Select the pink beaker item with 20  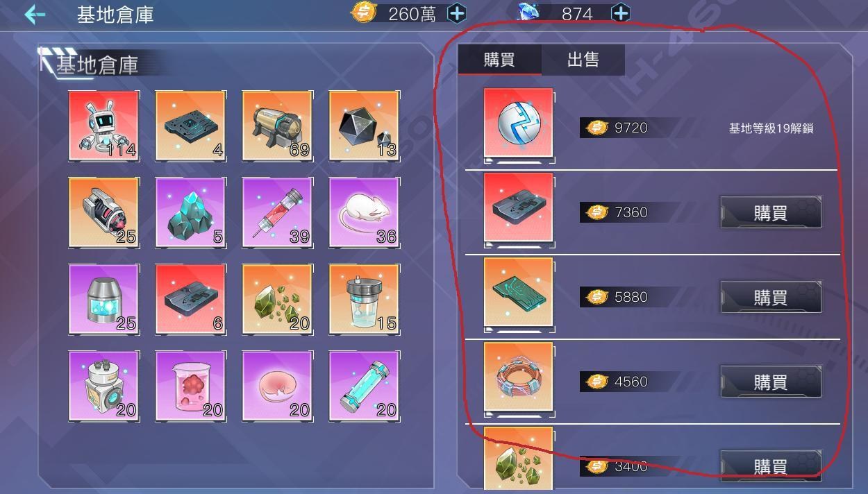[190, 386]
